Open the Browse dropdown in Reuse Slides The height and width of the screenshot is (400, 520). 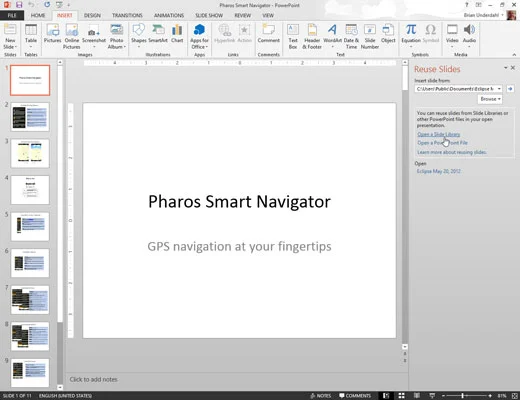(490, 99)
